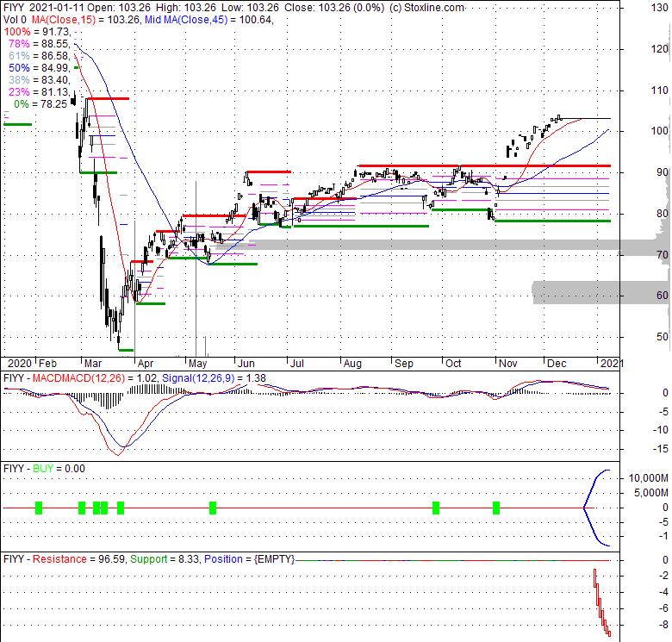The height and width of the screenshot is (642, 672).
Task: Click the 5,000M axis label in BUY panel
Action: [651, 493]
